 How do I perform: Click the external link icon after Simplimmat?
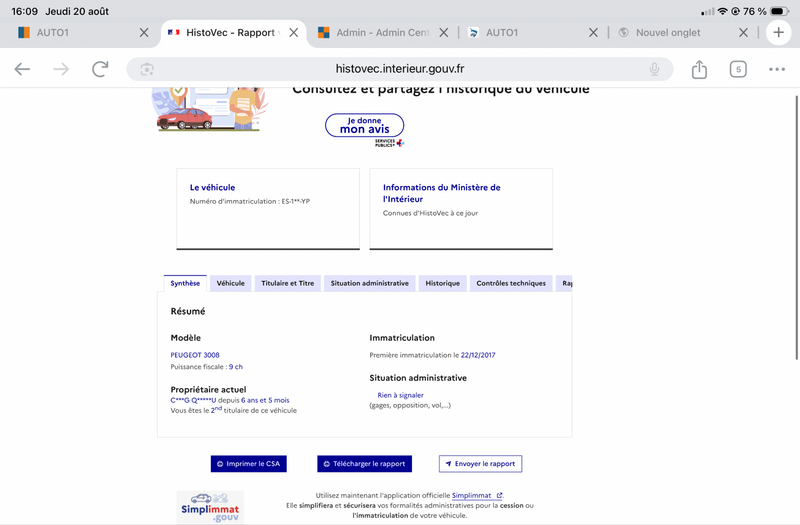499,495
